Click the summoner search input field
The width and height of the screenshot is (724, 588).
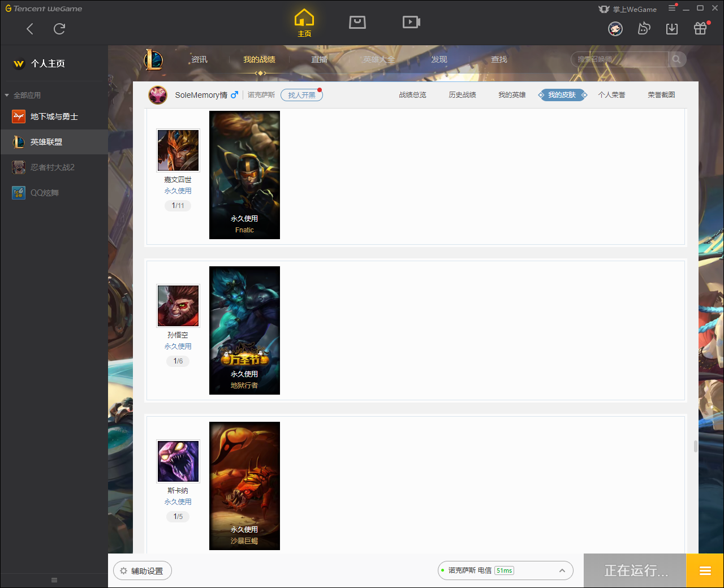tap(620, 59)
